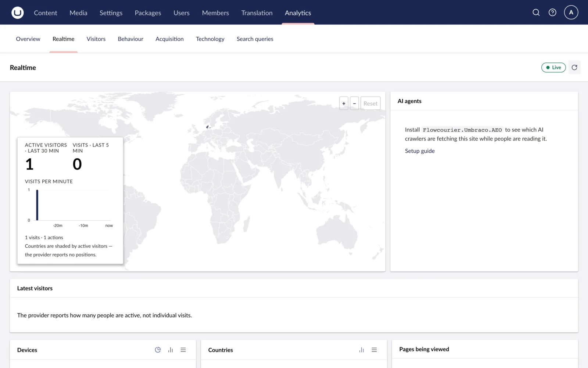Switch to the Acquisition tab
The width and height of the screenshot is (588, 368).
[x=169, y=39]
